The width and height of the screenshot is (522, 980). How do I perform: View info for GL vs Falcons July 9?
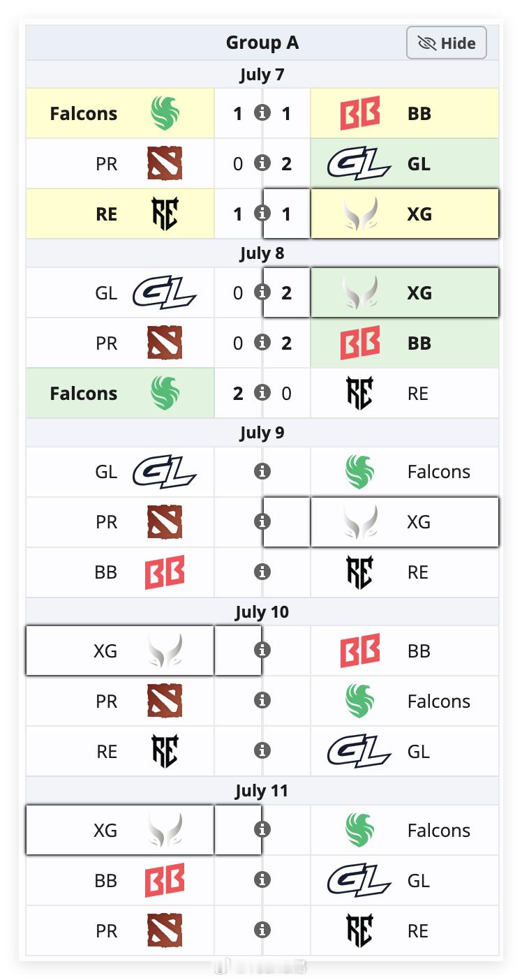pyautogui.click(x=262, y=471)
